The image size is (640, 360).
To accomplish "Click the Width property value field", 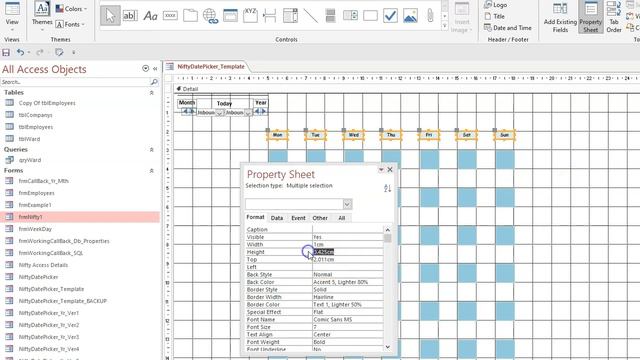I will pos(348,244).
